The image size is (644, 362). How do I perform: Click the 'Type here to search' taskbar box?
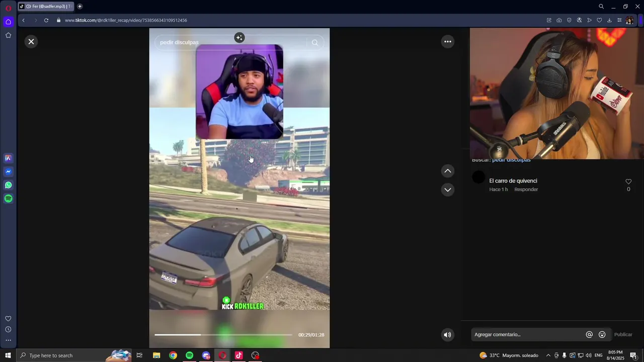(74, 355)
